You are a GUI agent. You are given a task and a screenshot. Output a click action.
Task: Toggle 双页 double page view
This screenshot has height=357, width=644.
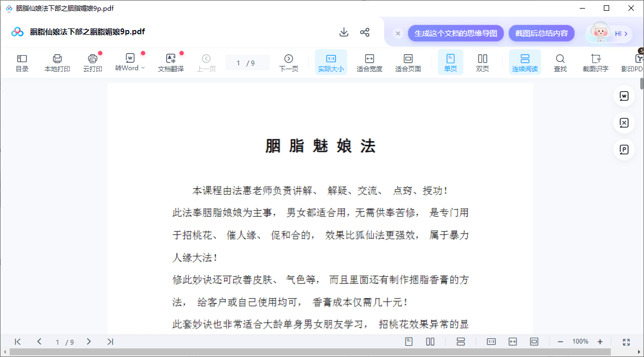482,62
